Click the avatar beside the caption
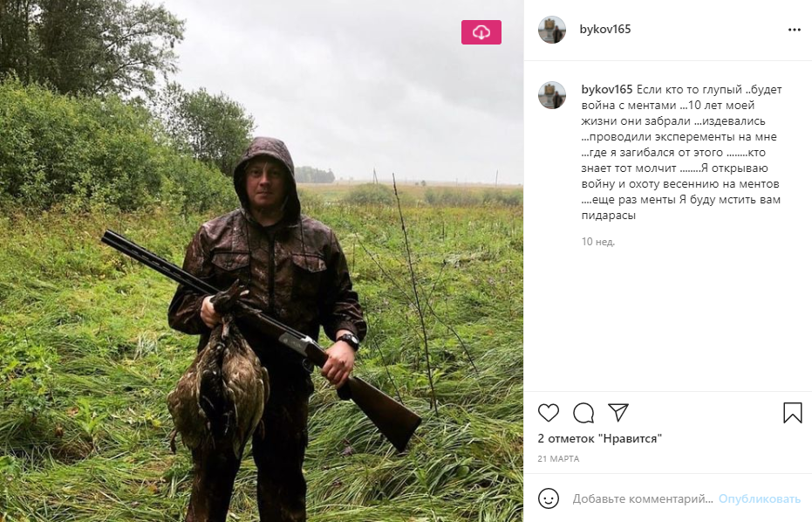 (552, 95)
